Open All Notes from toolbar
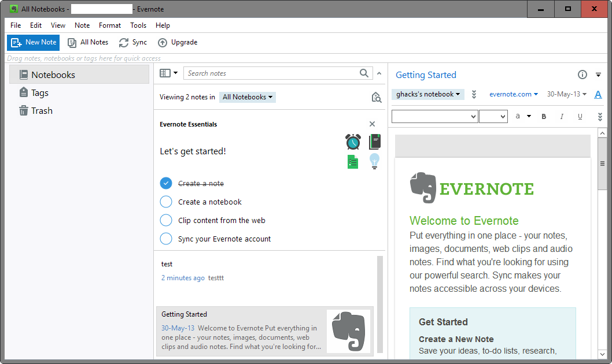The width and height of the screenshot is (612, 364). pos(88,43)
